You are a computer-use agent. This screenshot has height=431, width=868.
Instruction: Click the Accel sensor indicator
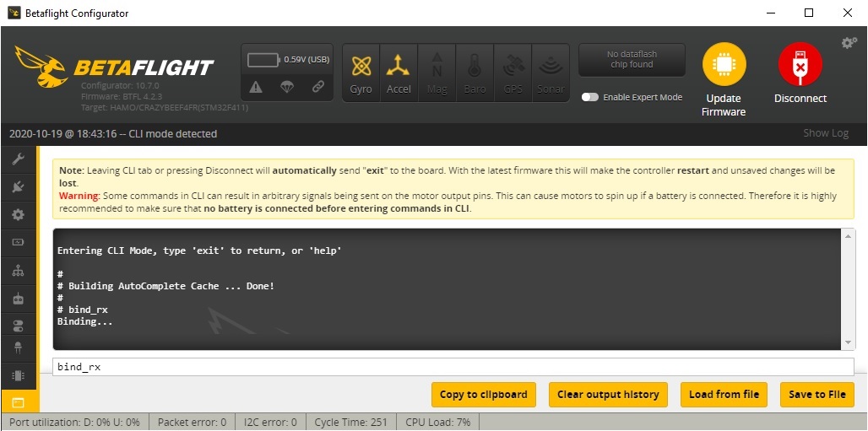399,73
